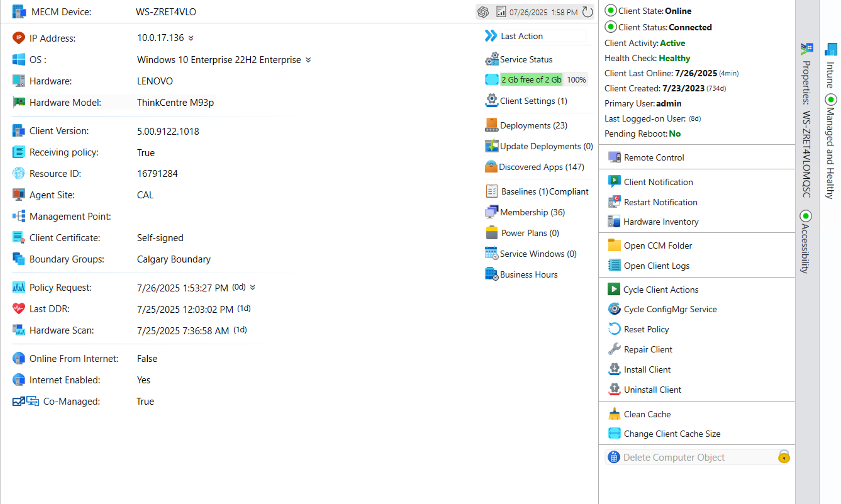The width and height of the screenshot is (841, 504).
Task: Click the Resource ID value 16791284
Action: [157, 173]
